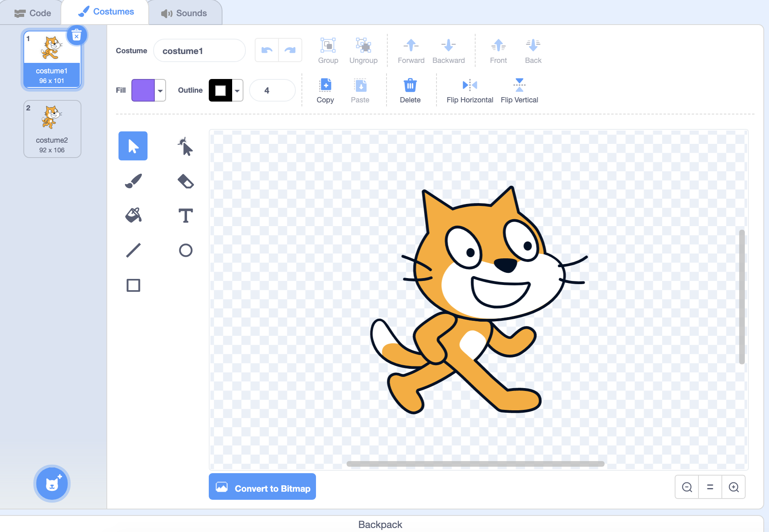Click the Copy button
The height and width of the screenshot is (532, 769).
tap(325, 89)
